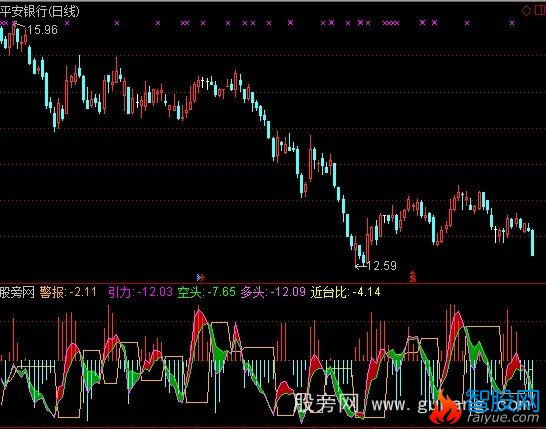Click the square window icon at top right

point(540,10)
